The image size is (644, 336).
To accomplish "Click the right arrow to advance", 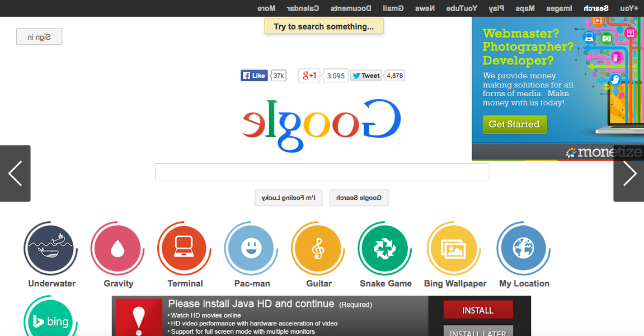I will click(x=628, y=174).
